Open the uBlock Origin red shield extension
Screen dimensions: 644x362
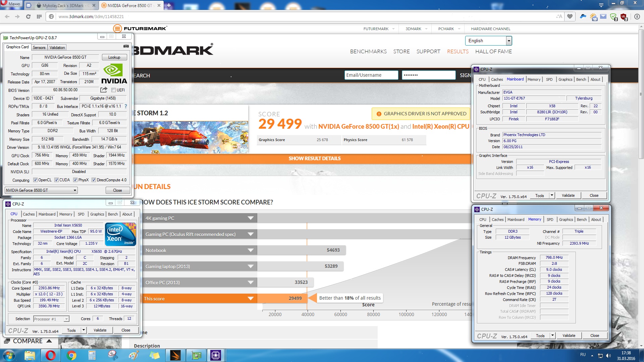[x=624, y=17]
